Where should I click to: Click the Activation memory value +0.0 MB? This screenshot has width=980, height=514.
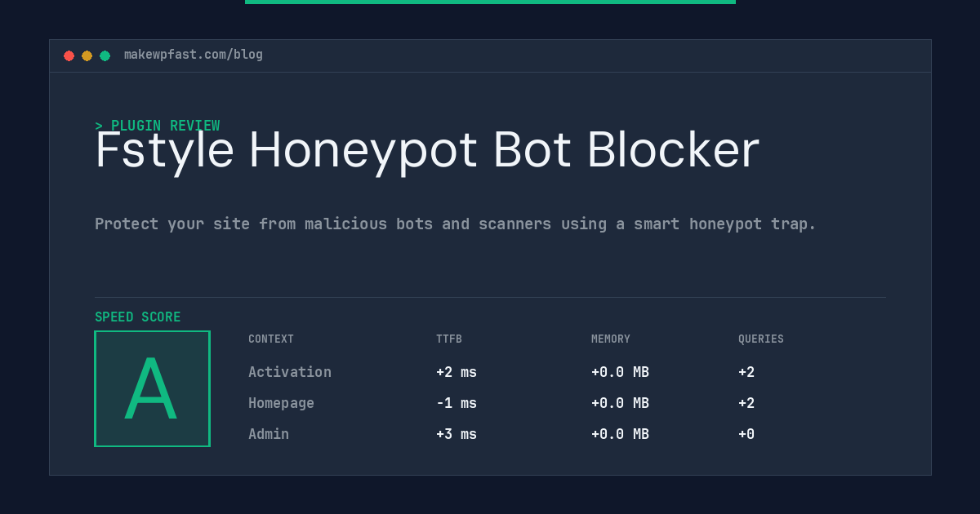pos(620,372)
